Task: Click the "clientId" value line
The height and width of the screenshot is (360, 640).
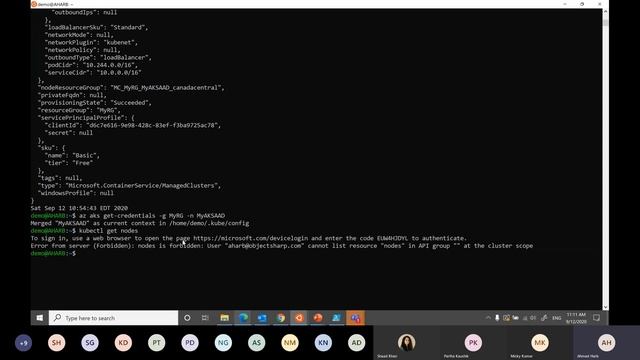Action: [x=133, y=125]
